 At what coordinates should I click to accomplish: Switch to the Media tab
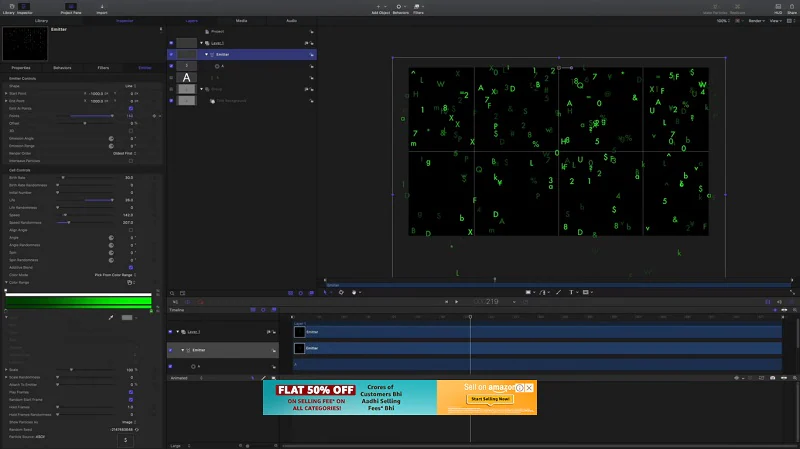coord(241,21)
